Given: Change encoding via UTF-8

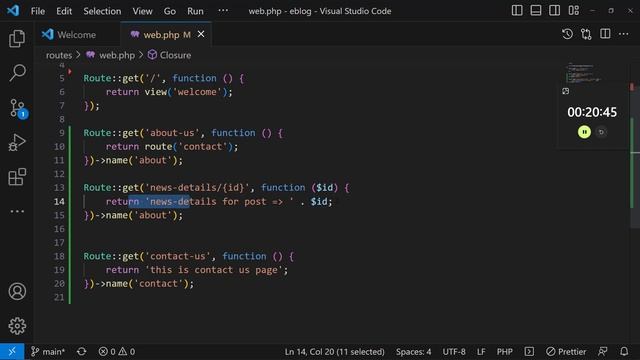Looking at the screenshot, I should tap(454, 351).
